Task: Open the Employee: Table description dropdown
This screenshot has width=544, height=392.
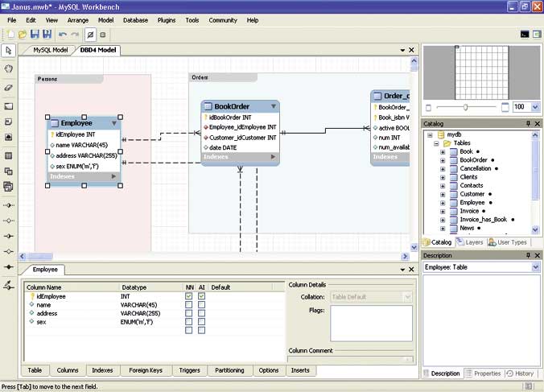Action: [535, 267]
